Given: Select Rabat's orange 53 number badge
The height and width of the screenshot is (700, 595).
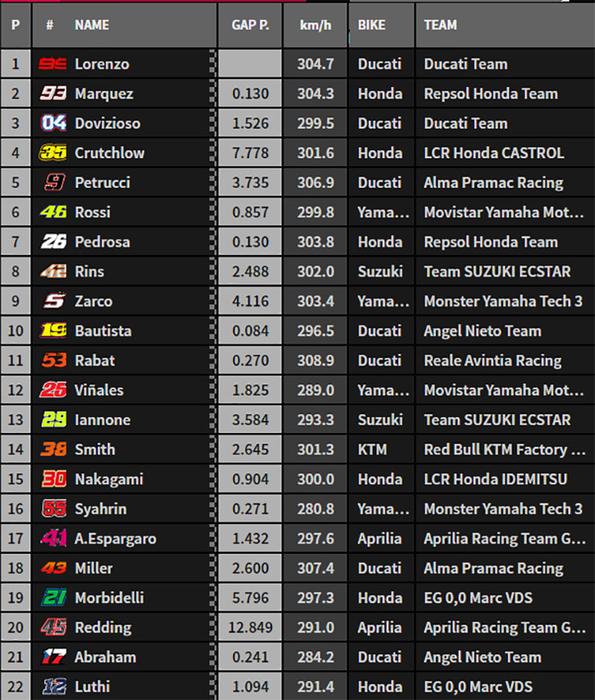Looking at the screenshot, I should point(54,360).
